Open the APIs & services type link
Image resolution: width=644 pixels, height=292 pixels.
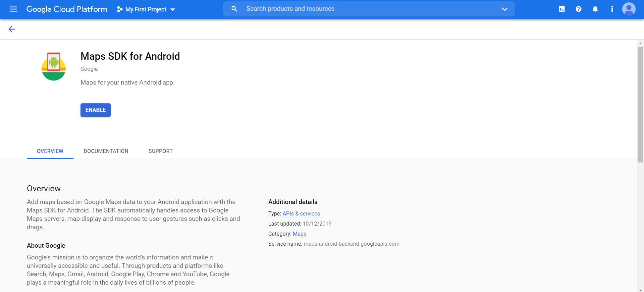[x=301, y=213]
